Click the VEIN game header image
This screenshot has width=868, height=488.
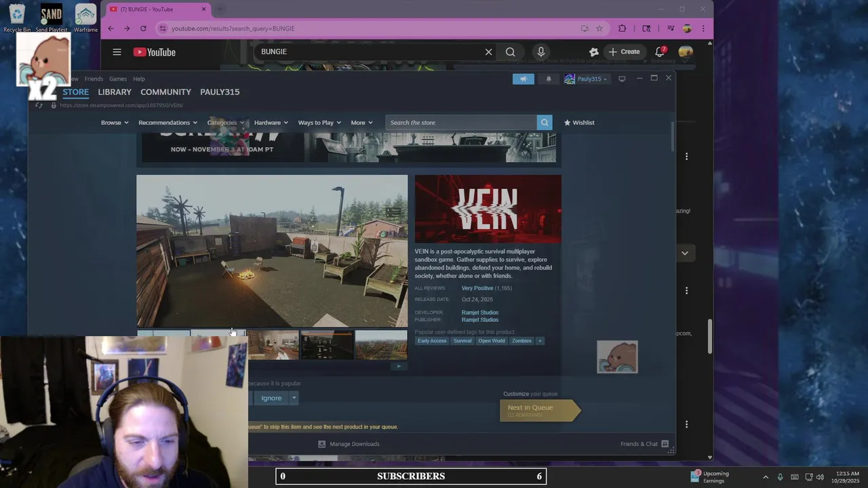pyautogui.click(x=488, y=209)
